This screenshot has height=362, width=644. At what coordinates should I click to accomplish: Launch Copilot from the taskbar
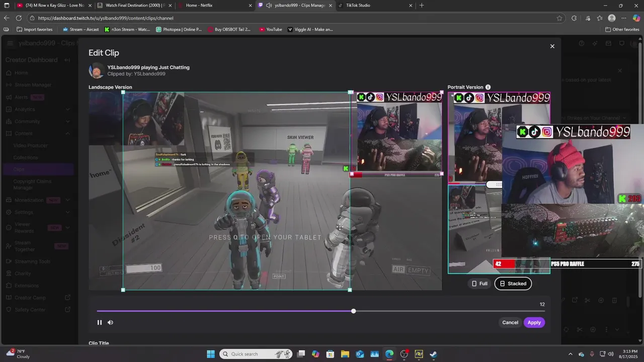[x=315, y=354]
